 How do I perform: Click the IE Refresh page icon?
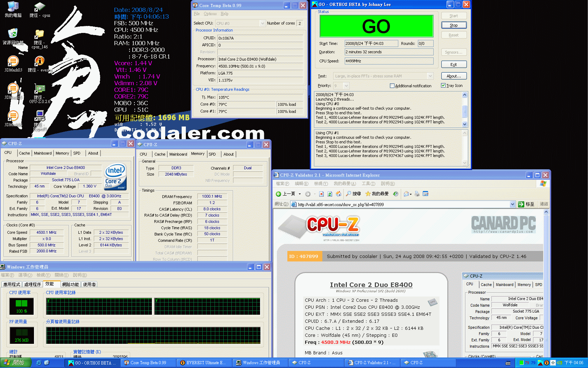[330, 194]
